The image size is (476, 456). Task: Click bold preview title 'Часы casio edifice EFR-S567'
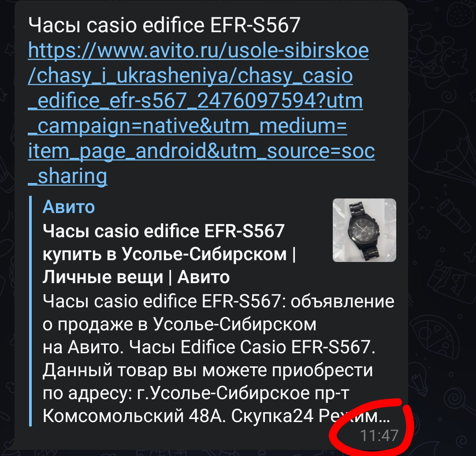click(164, 231)
